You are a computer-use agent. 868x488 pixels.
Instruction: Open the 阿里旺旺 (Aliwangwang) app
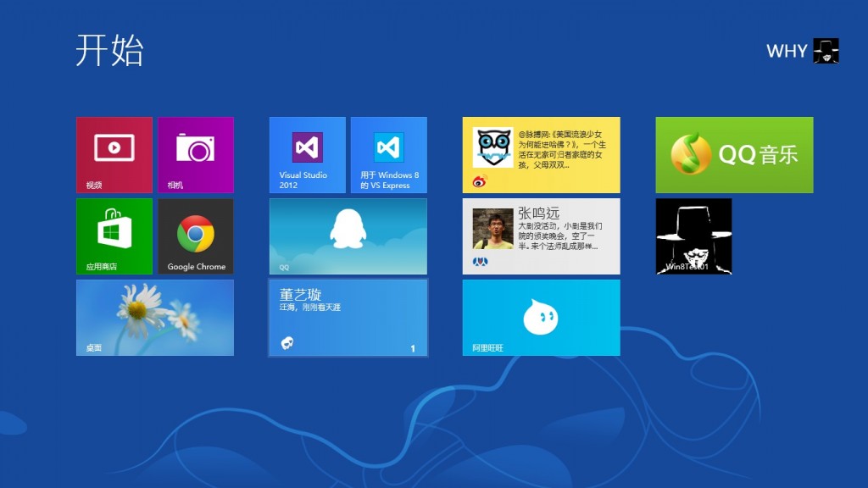tap(541, 318)
